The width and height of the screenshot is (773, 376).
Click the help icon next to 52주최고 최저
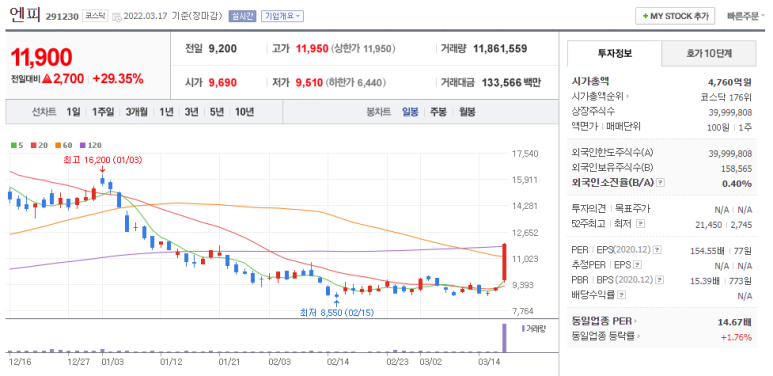click(x=640, y=224)
